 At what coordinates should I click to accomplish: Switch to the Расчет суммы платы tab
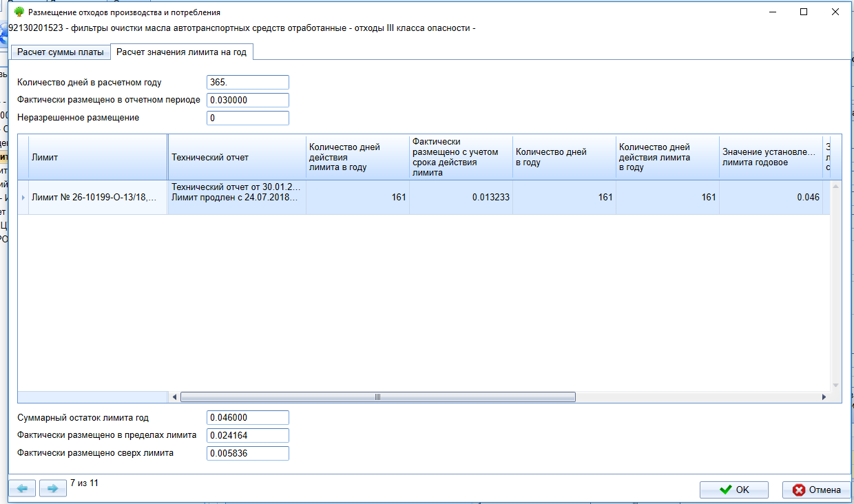click(x=60, y=52)
